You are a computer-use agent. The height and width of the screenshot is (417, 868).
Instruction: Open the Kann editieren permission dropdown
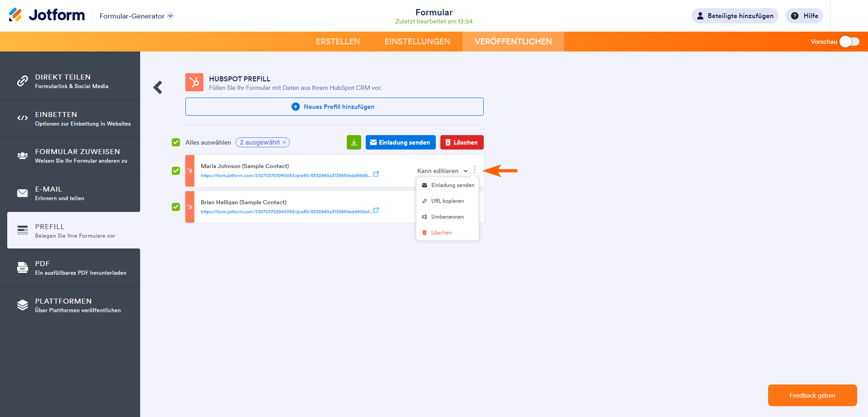442,171
